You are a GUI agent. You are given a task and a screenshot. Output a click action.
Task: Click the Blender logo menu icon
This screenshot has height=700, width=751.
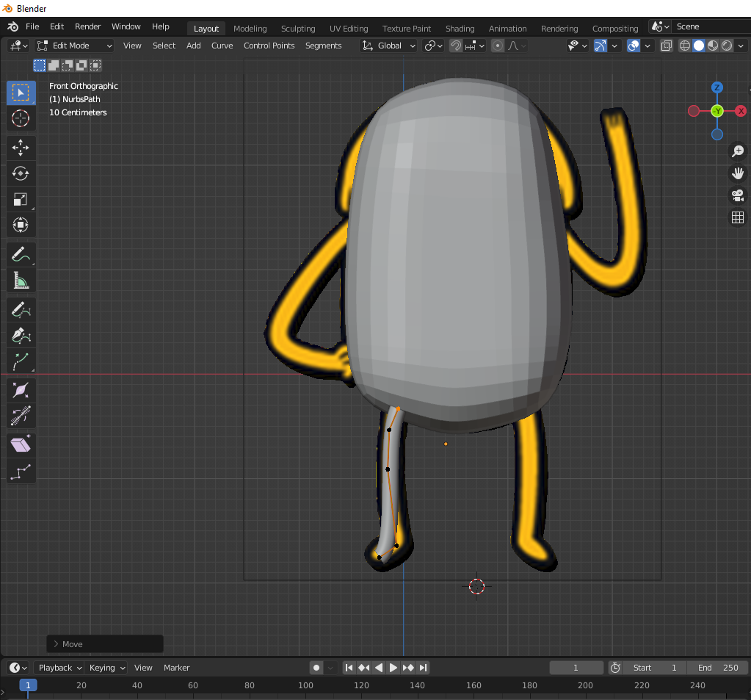(x=13, y=27)
